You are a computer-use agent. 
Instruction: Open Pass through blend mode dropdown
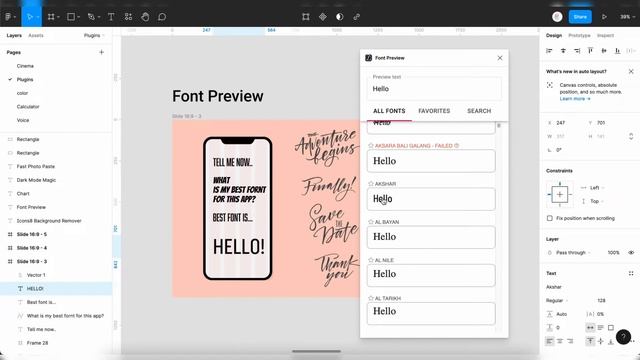point(573,253)
